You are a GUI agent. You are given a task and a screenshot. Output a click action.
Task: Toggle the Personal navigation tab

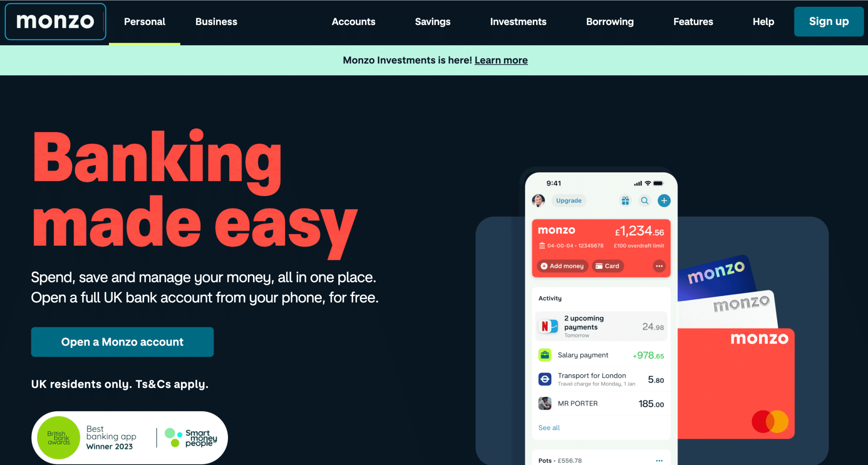(x=144, y=22)
